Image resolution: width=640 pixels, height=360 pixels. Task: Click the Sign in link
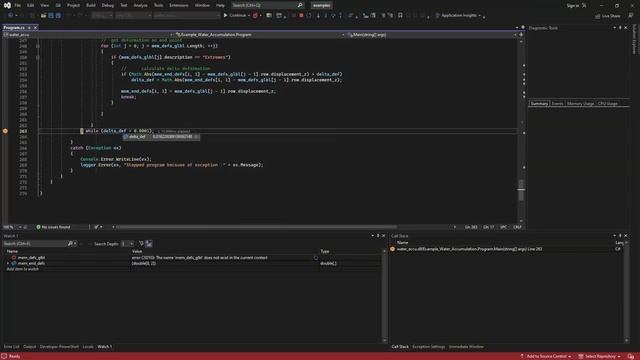pyautogui.click(x=573, y=5)
